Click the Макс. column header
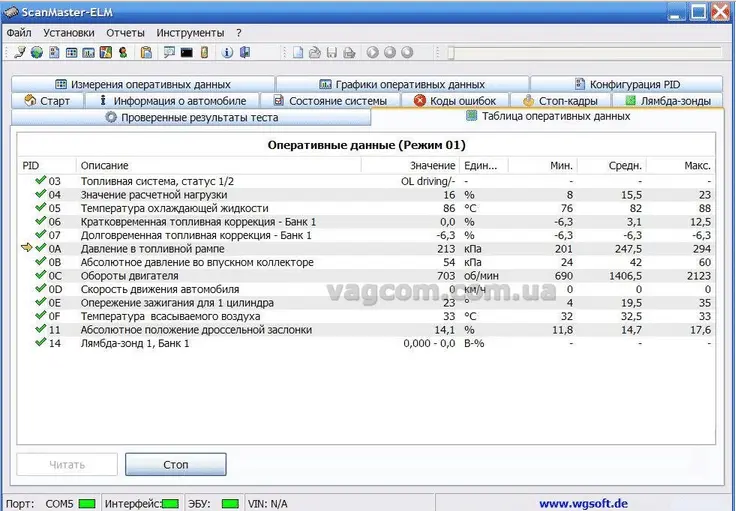Screen dimensions: 736x511 [681, 165]
